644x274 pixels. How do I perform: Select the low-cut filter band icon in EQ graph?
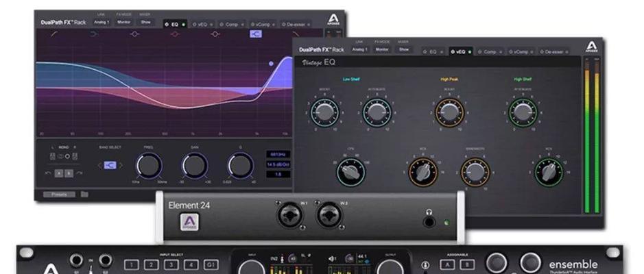click(53, 34)
